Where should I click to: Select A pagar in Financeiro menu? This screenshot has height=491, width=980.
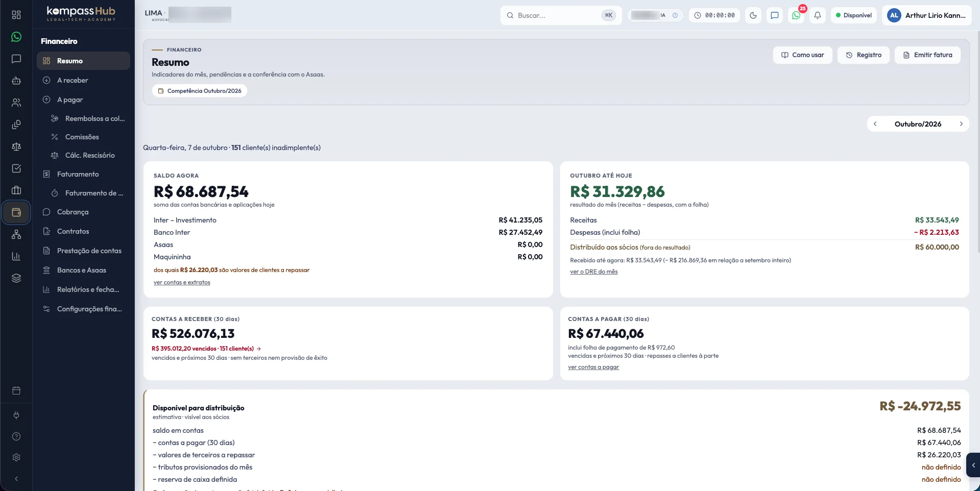point(83,100)
